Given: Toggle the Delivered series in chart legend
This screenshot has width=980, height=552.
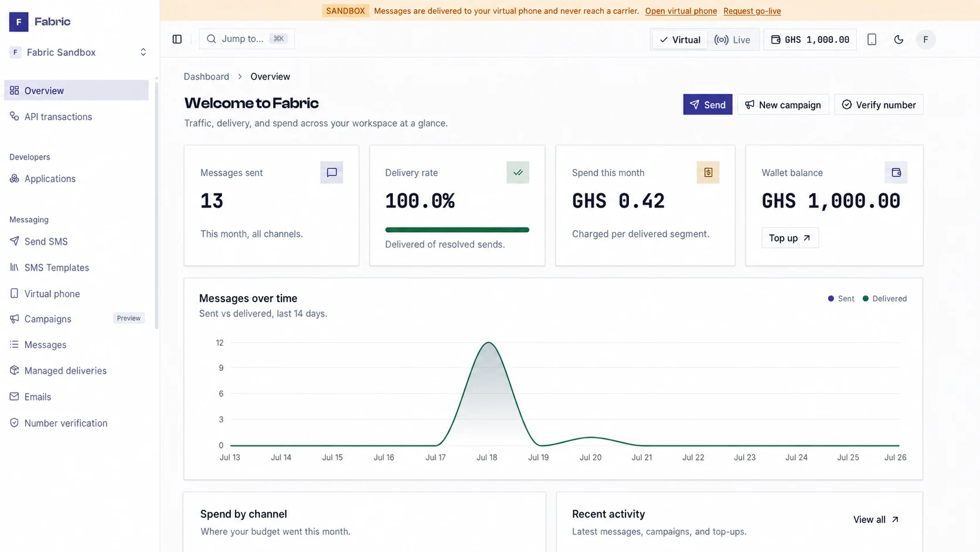Looking at the screenshot, I should 884,299.
